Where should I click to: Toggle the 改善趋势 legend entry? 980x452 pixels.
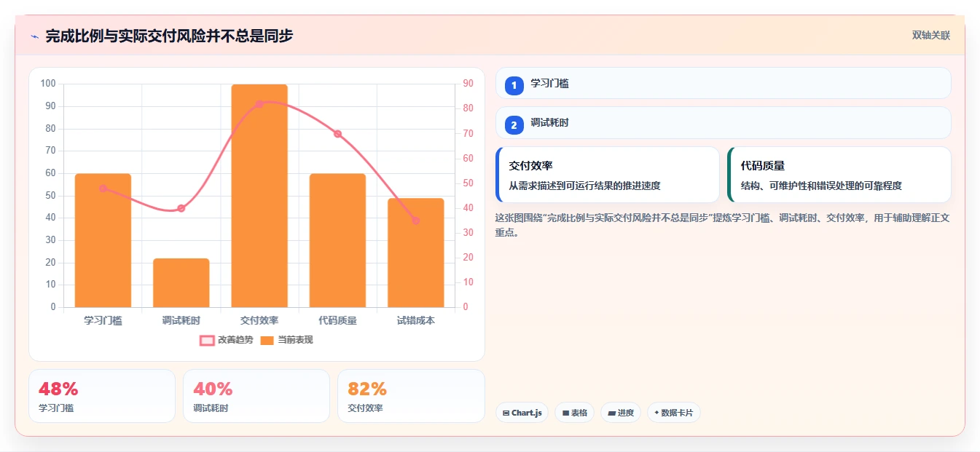(227, 340)
